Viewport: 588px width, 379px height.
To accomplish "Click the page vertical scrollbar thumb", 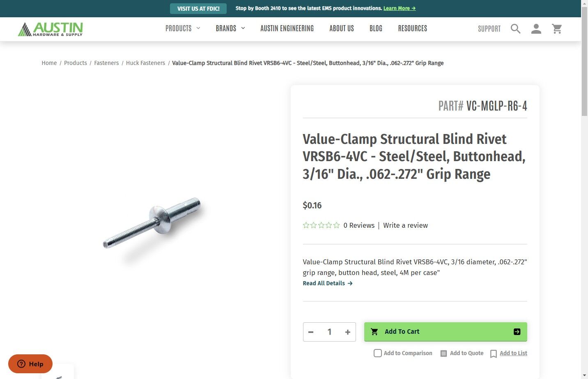I will 585,62.
